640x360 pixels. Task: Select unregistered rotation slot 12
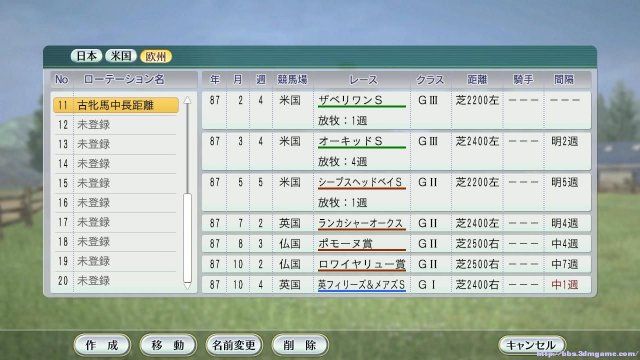(x=116, y=124)
